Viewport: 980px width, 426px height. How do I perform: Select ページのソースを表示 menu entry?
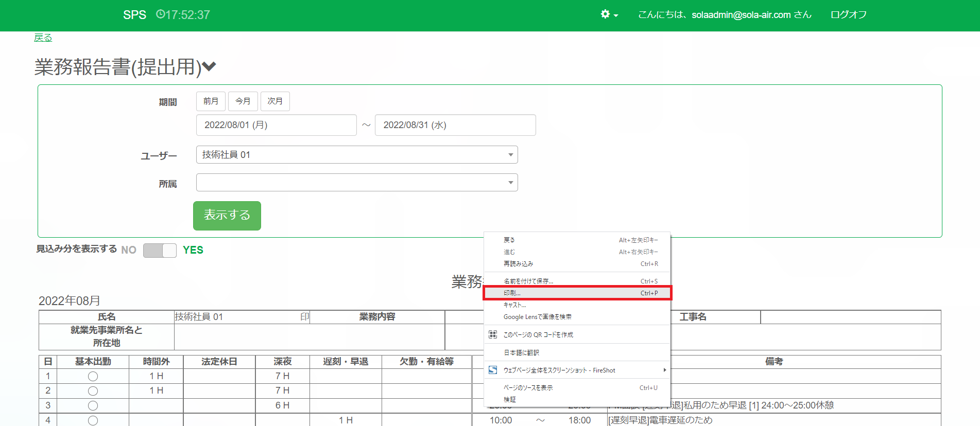[528, 388]
